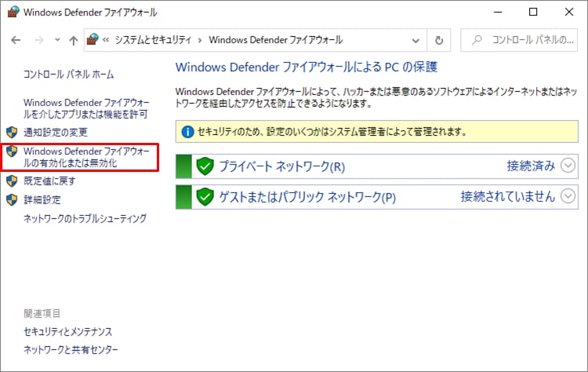Click Windows Defender ファイアウォール breadcrumb
The width and height of the screenshot is (588, 372).
[276, 40]
